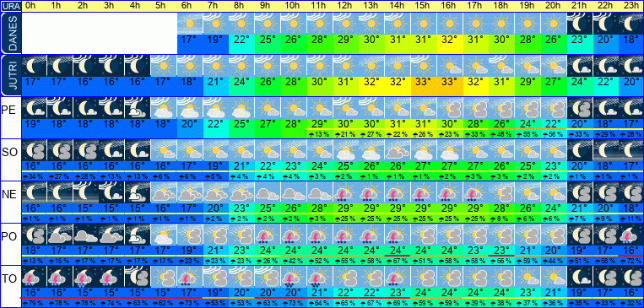The image size is (644, 308).
Task: Select Monday's overcast cloud icon at 2h
Action: click(86, 235)
